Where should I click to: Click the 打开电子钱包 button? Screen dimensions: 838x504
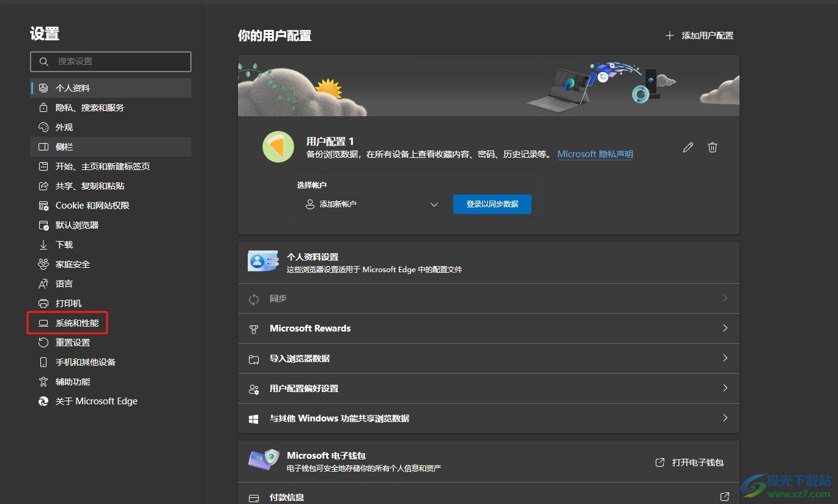click(x=689, y=462)
